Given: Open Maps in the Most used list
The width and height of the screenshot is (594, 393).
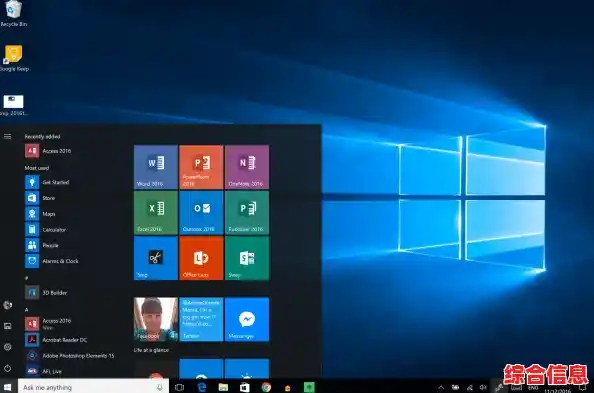Looking at the screenshot, I should click(x=40, y=214).
